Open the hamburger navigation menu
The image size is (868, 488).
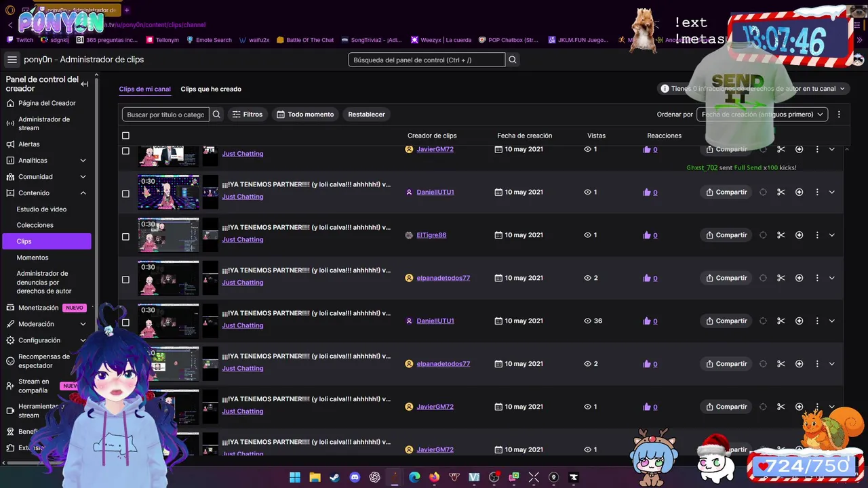12,60
